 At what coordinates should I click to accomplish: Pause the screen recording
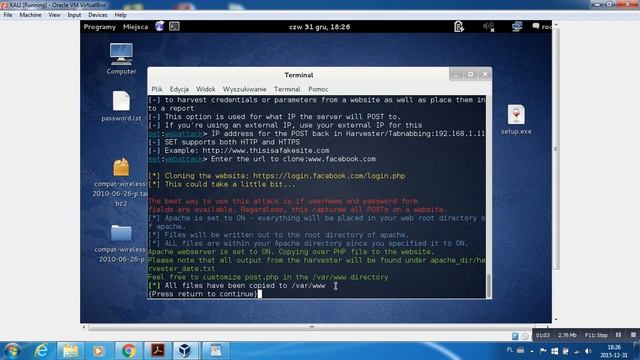(x=619, y=335)
